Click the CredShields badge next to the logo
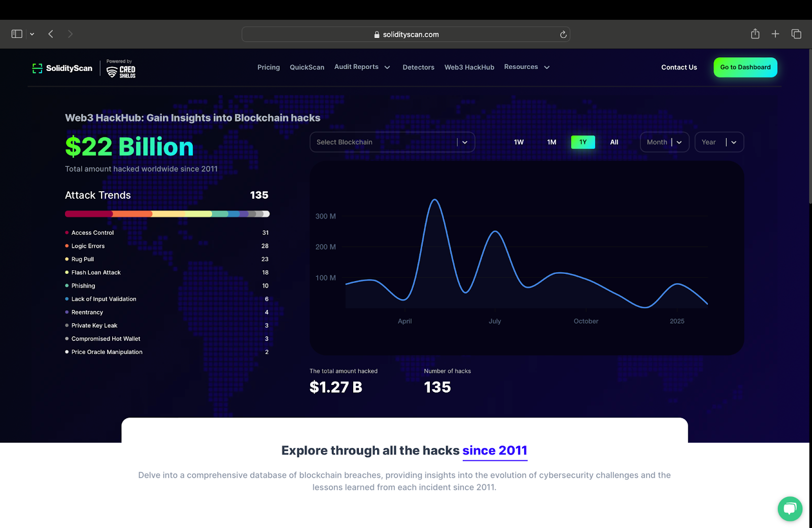The image size is (812, 528). [x=121, y=68]
